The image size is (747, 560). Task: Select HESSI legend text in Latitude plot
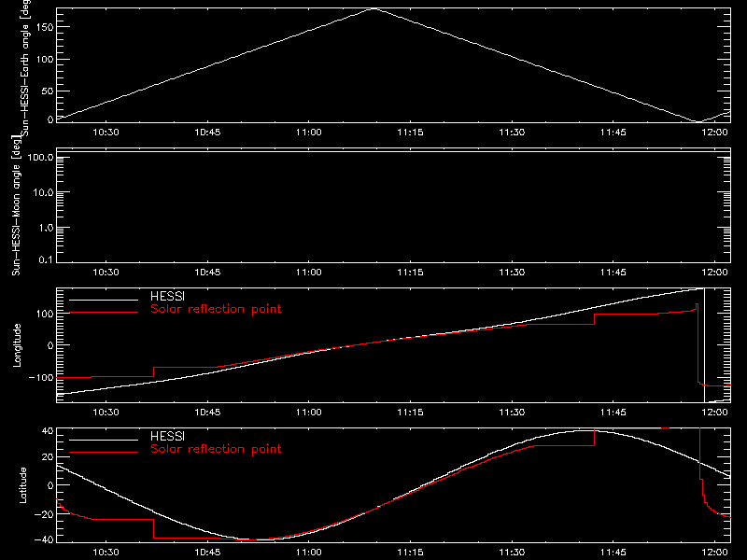167,436
